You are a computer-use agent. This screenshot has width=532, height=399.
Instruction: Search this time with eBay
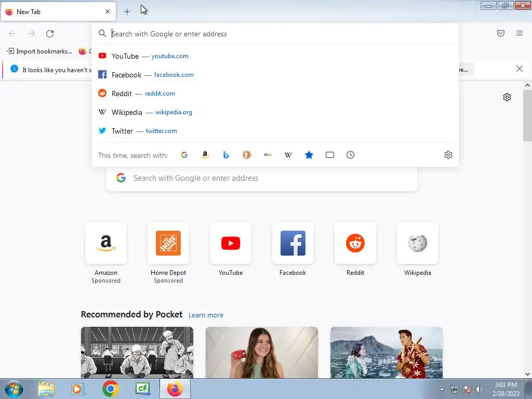tap(268, 155)
